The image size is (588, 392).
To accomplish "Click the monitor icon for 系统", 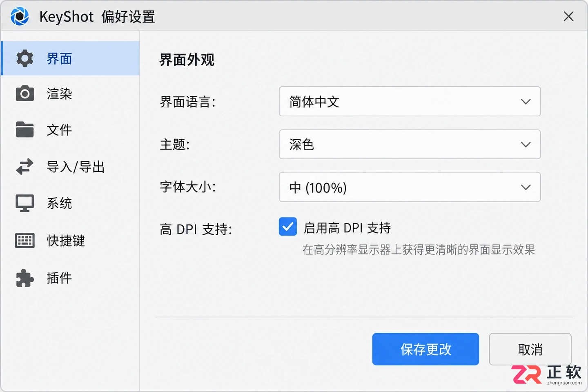I will pyautogui.click(x=25, y=203).
